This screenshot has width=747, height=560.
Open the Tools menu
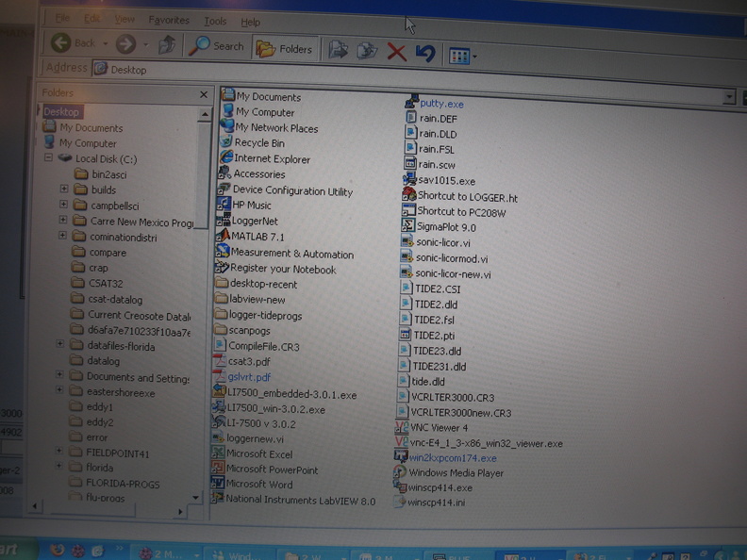pos(215,21)
